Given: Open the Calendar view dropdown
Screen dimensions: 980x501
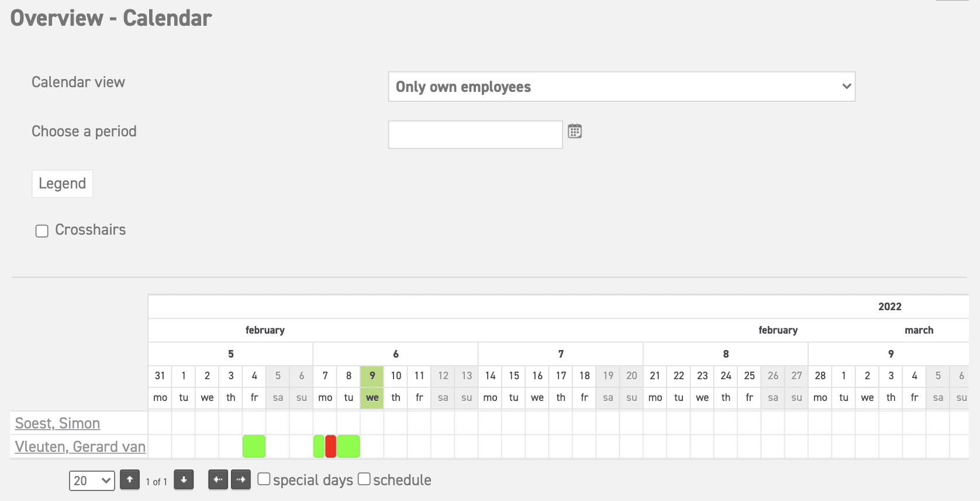Looking at the screenshot, I should pos(622,87).
